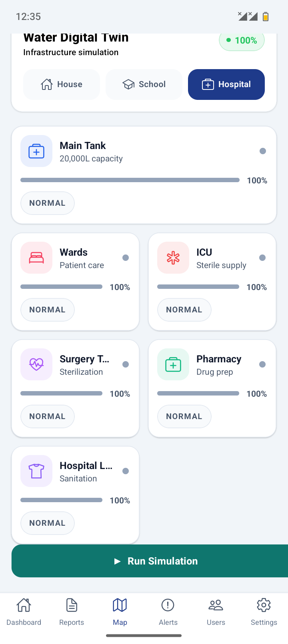The image size is (288, 644).
Task: Tap the 100% system status badge
Action: [242, 41]
